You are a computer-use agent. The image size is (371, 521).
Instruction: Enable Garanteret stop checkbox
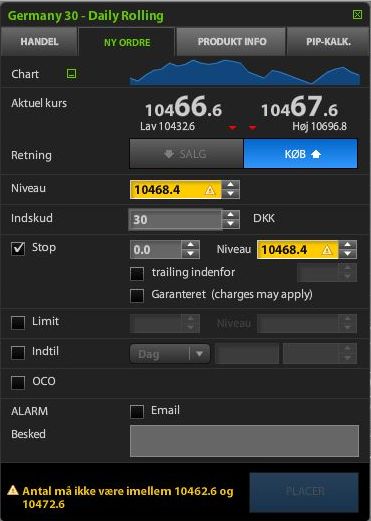(x=137, y=295)
